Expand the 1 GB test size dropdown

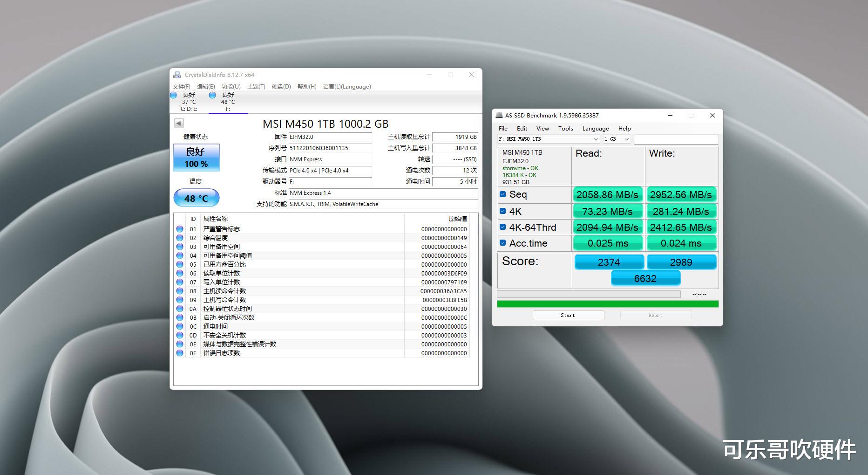click(x=617, y=139)
